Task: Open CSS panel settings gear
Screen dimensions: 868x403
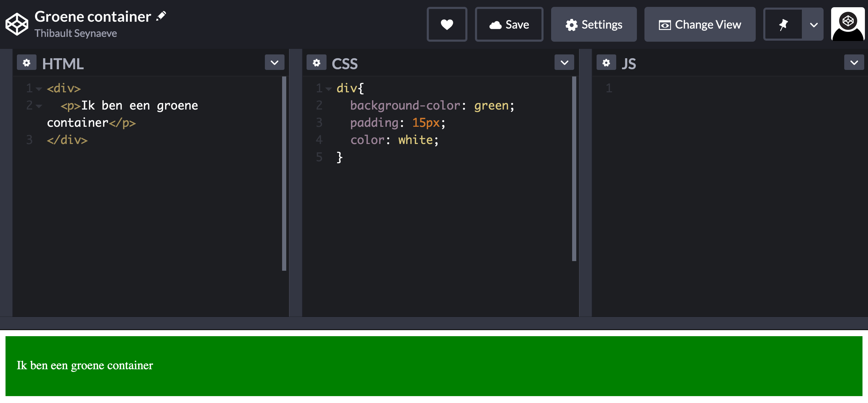Action: tap(316, 63)
